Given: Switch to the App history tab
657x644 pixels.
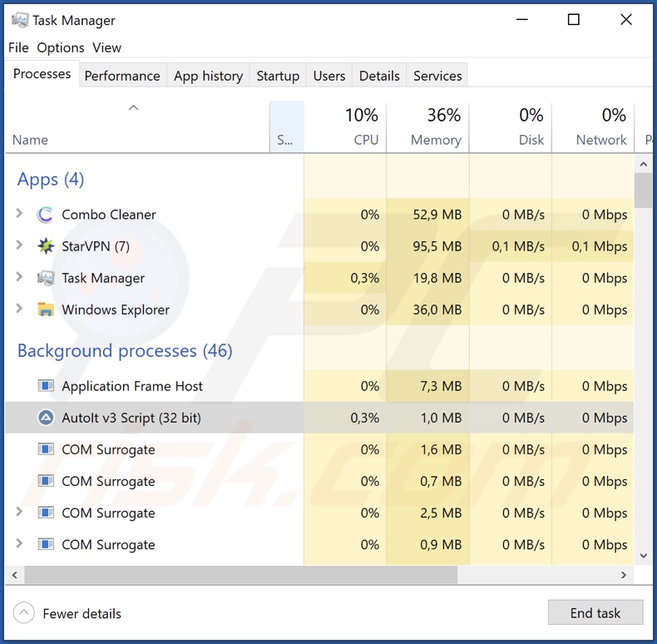Looking at the screenshot, I should [x=208, y=76].
